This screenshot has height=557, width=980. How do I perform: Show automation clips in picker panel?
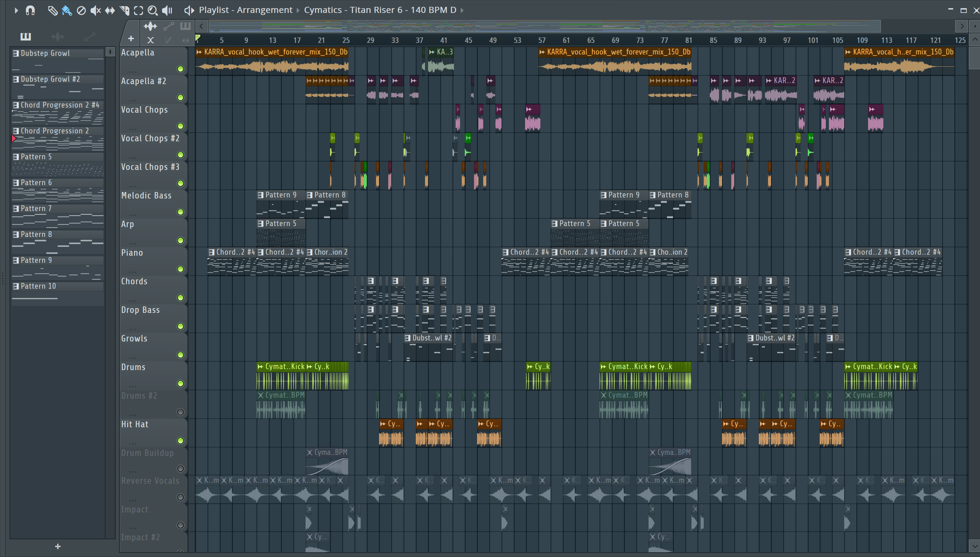point(90,37)
